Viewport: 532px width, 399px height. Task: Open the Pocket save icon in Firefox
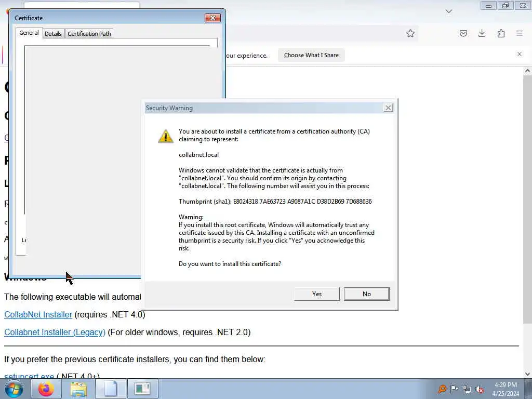463,33
